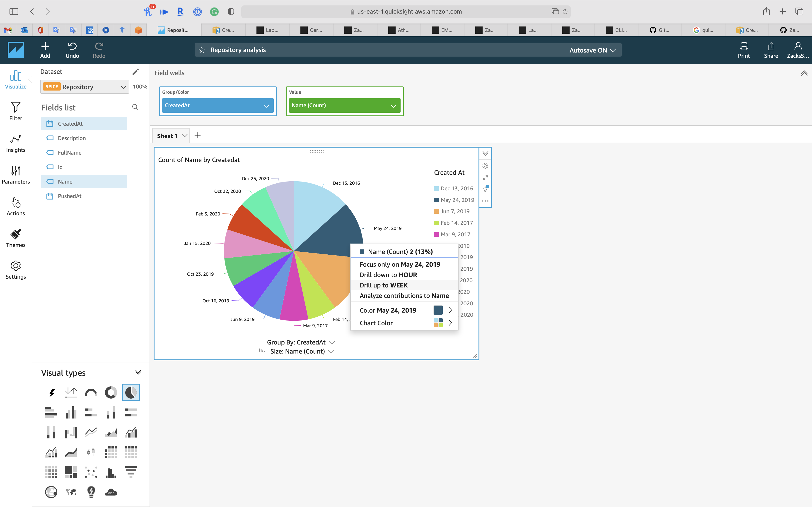This screenshot has width=812, height=507.
Task: Add a new sheet with plus button
Action: pyautogui.click(x=198, y=136)
